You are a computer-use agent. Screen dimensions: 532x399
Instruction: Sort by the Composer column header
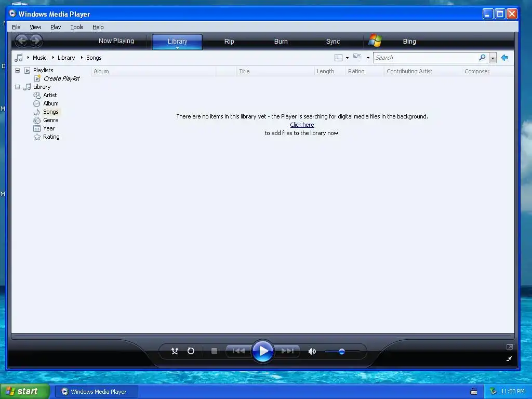pos(488,71)
